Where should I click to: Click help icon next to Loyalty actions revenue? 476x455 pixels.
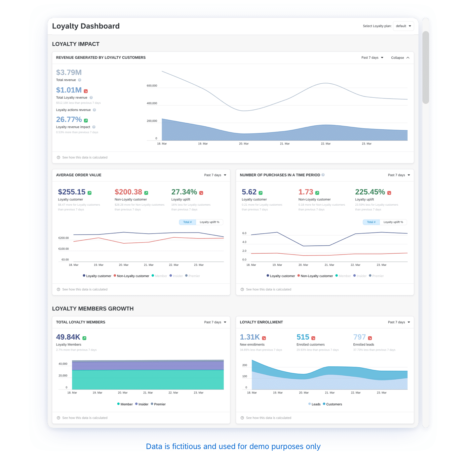coord(94,110)
